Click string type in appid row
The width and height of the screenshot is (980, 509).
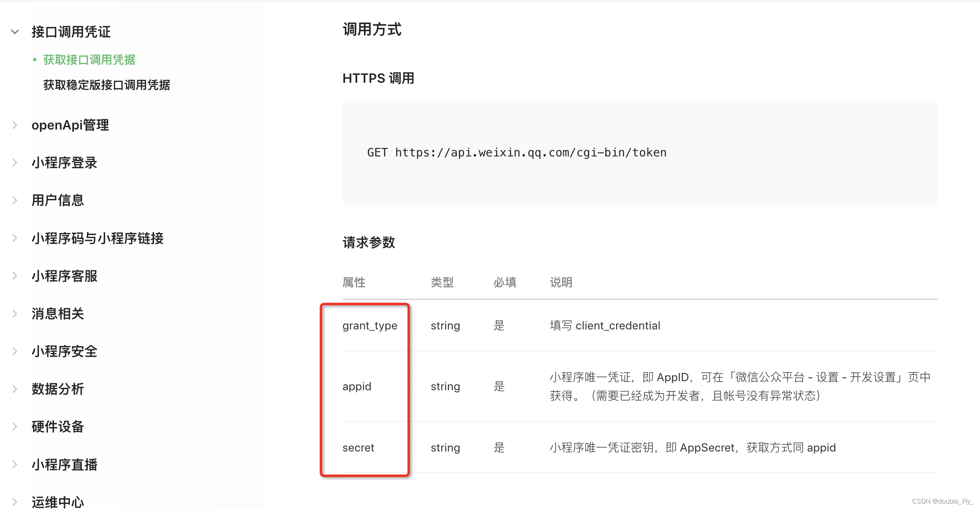tap(445, 387)
